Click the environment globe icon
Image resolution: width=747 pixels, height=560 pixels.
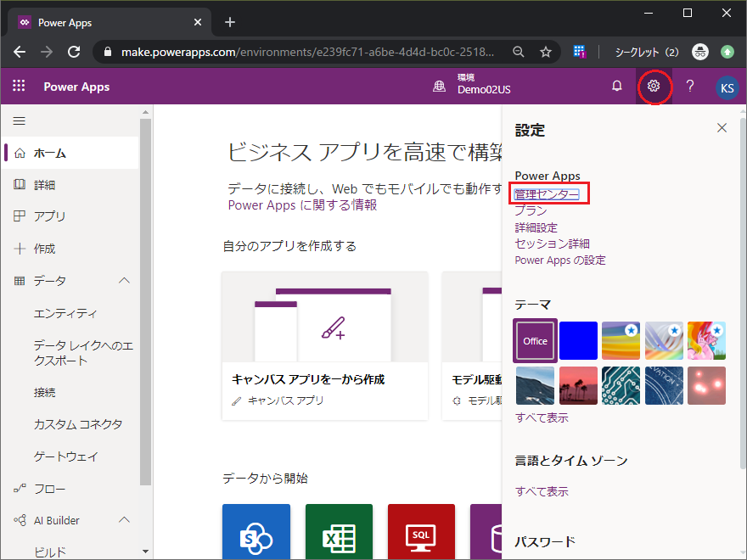click(439, 87)
